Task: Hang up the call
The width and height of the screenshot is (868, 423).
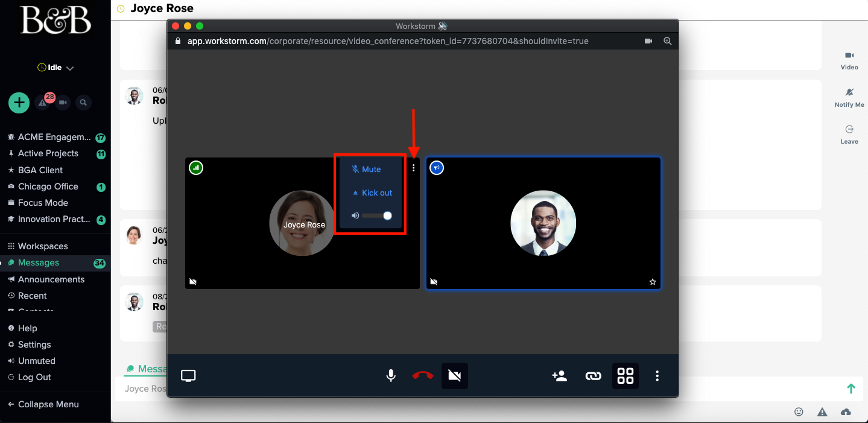Action: tap(423, 376)
